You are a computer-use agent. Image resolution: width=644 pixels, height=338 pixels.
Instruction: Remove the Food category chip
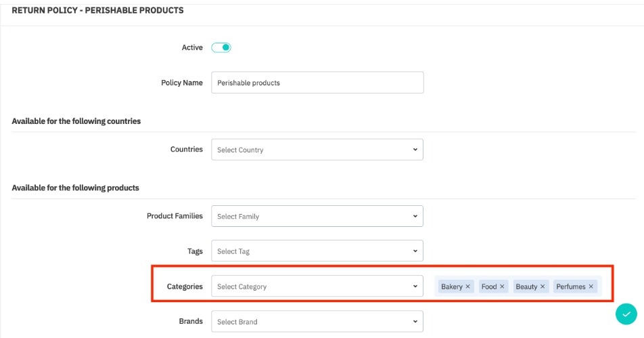pyautogui.click(x=502, y=287)
